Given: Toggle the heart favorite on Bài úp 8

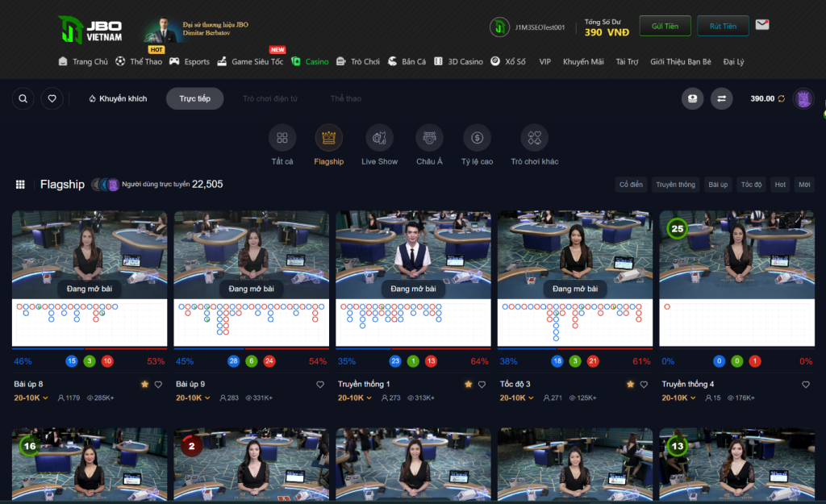Looking at the screenshot, I should point(159,385).
